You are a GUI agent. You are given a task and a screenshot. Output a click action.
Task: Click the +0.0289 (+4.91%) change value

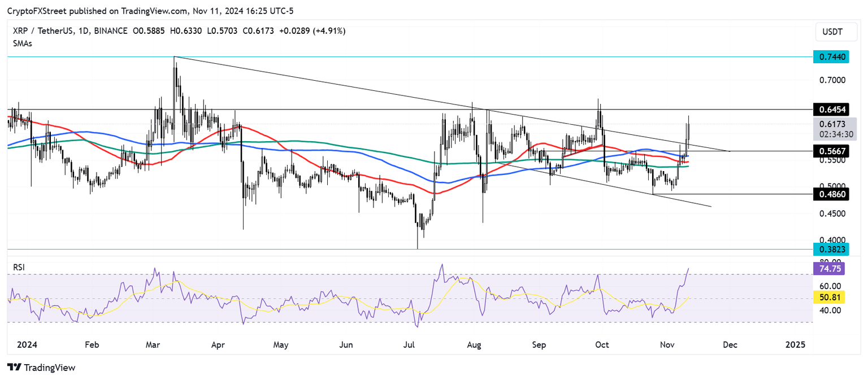(314, 30)
